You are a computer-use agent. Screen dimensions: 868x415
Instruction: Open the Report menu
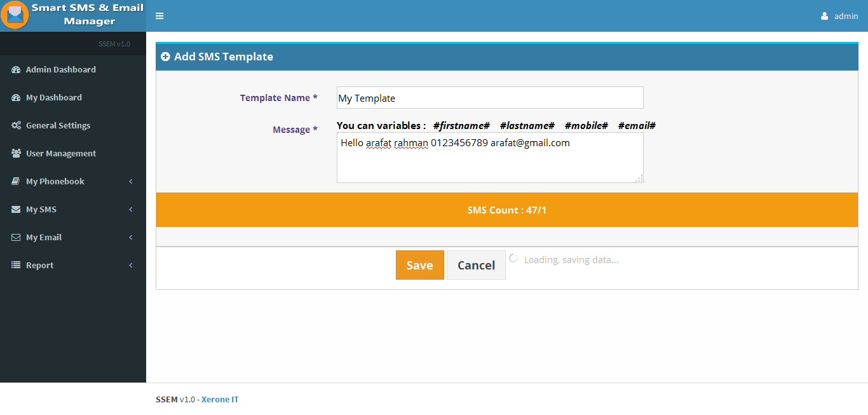[73, 265]
